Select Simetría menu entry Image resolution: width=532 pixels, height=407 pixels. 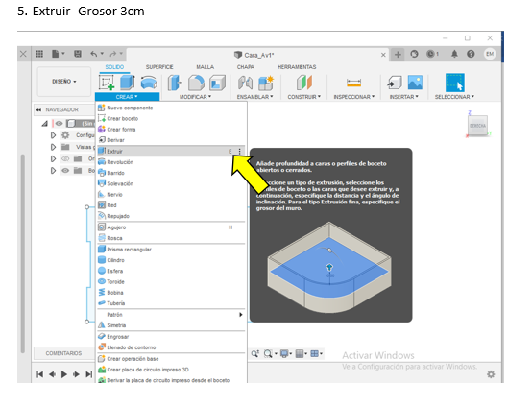(x=171, y=325)
